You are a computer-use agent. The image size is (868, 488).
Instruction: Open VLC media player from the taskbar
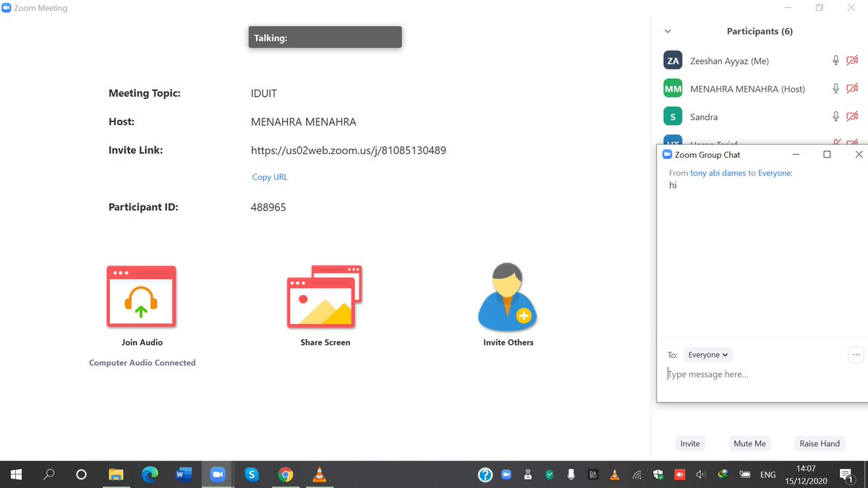point(319,475)
